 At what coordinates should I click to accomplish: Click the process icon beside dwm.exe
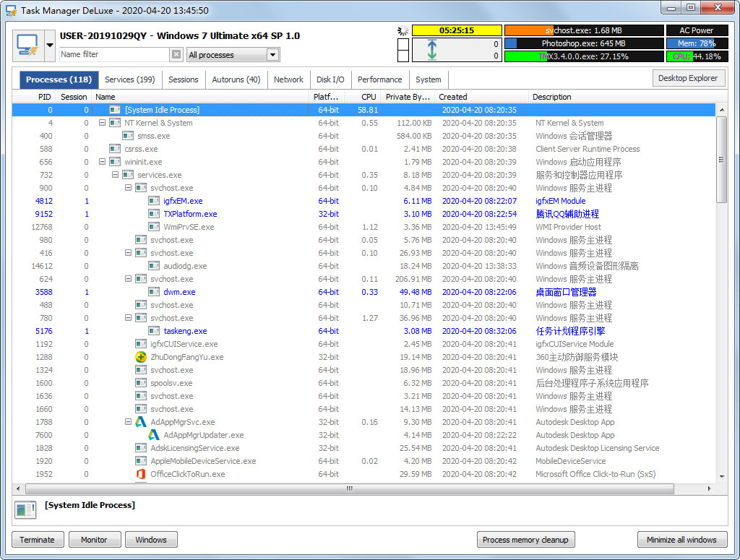point(154,292)
